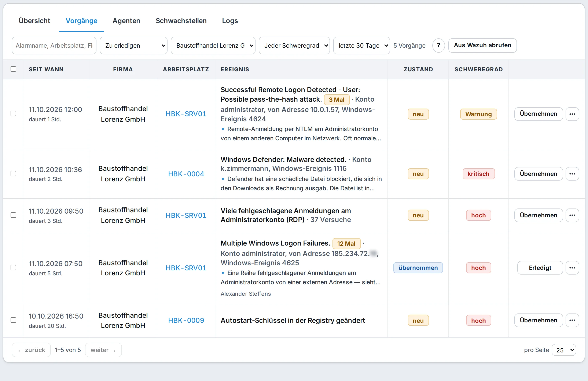
Task: Click the 'zurück' previous page button
Action: (31, 350)
